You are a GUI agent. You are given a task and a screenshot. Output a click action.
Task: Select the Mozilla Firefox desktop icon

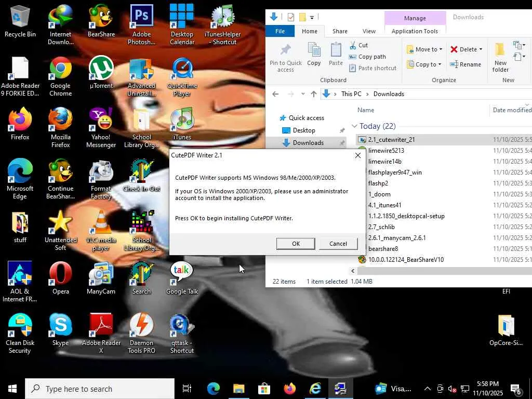60,128
